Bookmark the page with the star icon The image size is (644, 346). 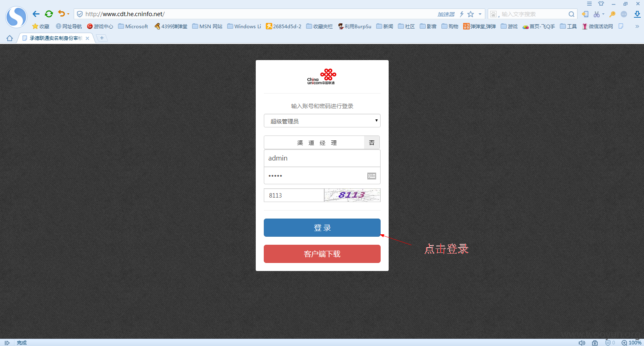(470, 14)
